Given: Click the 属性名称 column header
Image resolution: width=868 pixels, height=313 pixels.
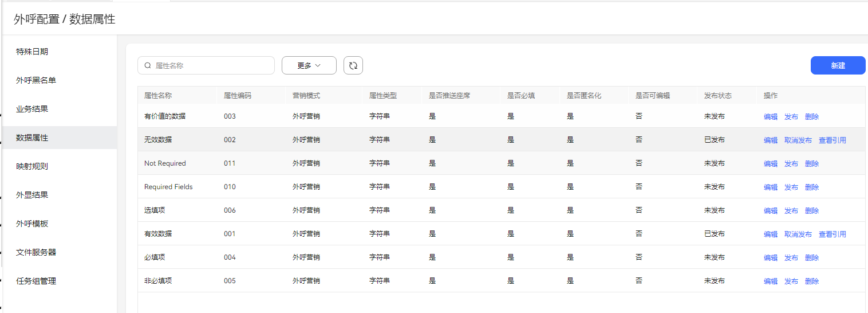Looking at the screenshot, I should tap(158, 95).
